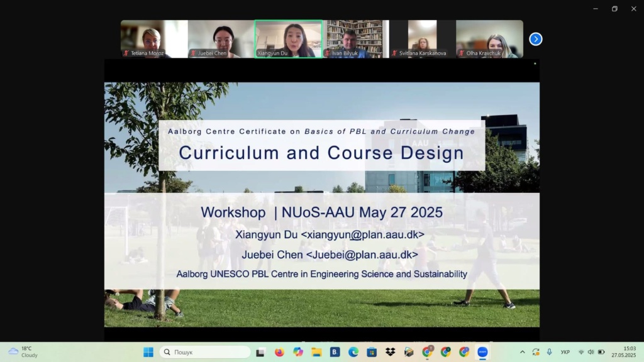
Task: Open the sync update tray icon
Action: pos(536,352)
